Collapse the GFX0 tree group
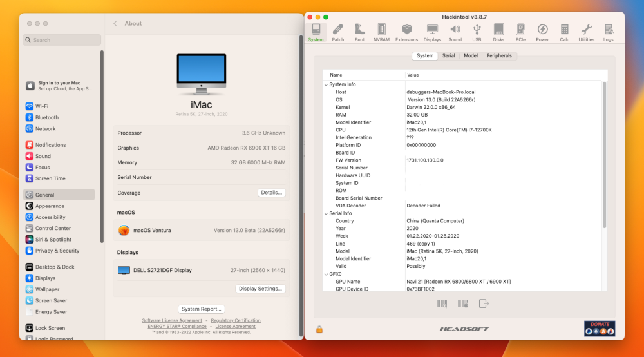The height and width of the screenshot is (357, 644). click(326, 274)
